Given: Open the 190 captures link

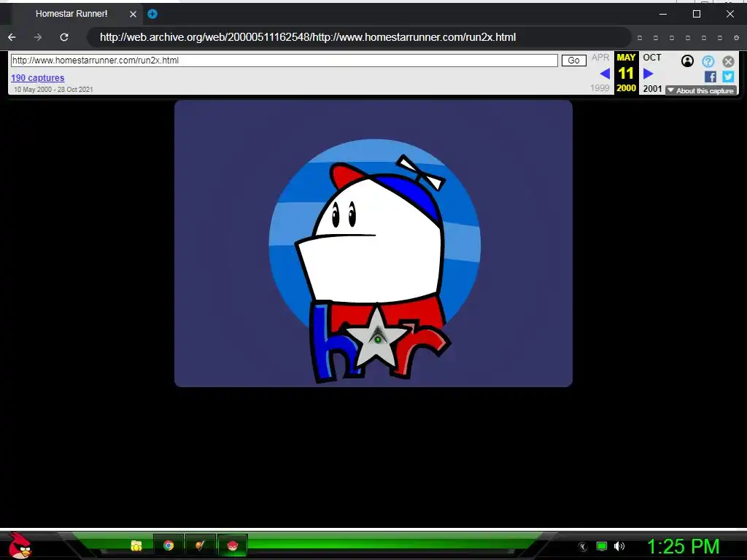Looking at the screenshot, I should click(x=38, y=77).
